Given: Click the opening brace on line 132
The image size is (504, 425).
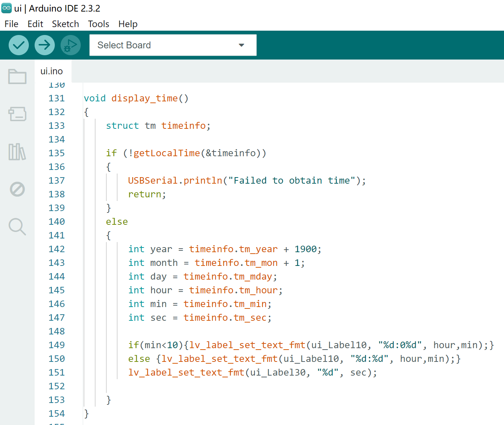Looking at the screenshot, I should tap(86, 112).
